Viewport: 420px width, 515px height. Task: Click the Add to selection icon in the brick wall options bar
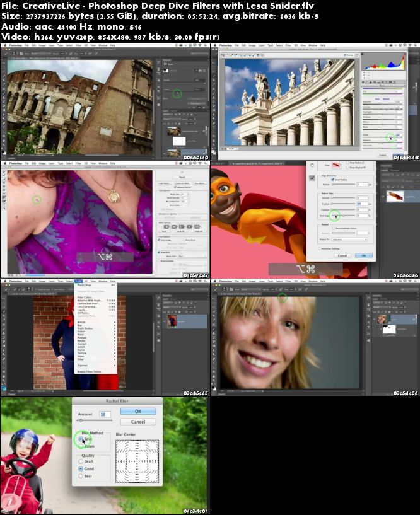tap(18, 289)
